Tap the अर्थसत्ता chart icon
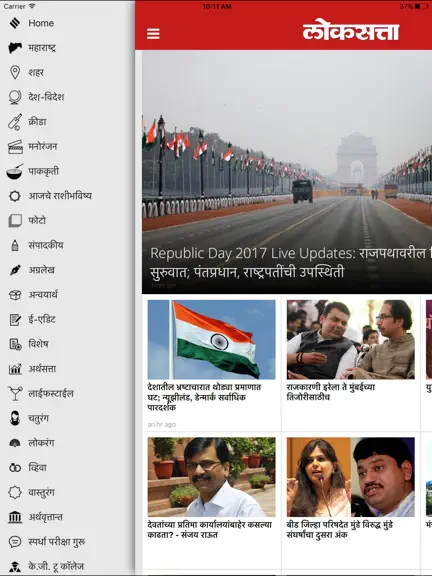The width and height of the screenshot is (432, 576). click(15, 369)
